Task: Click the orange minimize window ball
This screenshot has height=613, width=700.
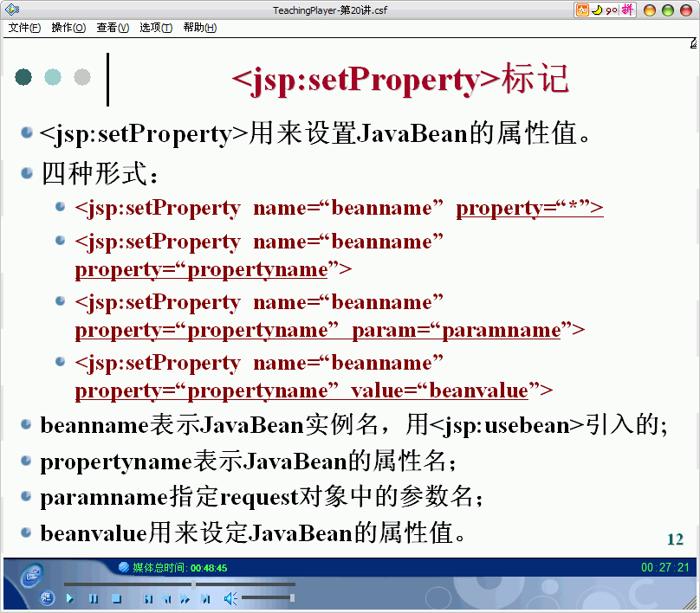Action: [650, 10]
